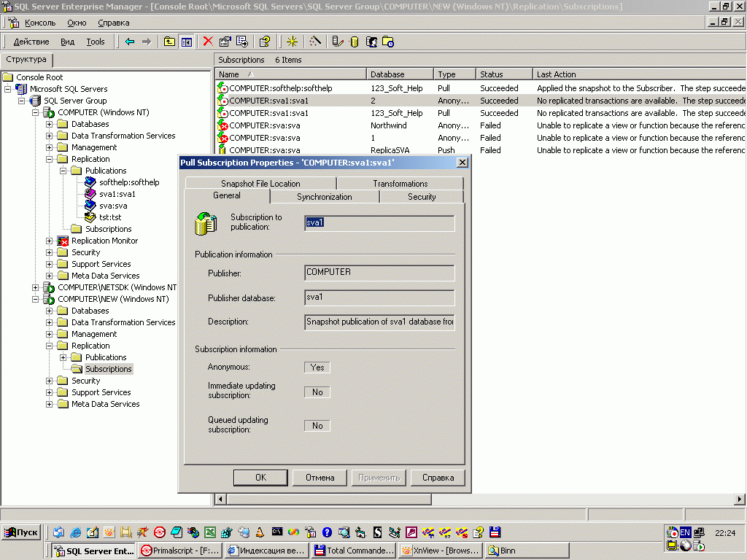The width and height of the screenshot is (747, 560).
Task: Click the Отмена button
Action: click(320, 478)
